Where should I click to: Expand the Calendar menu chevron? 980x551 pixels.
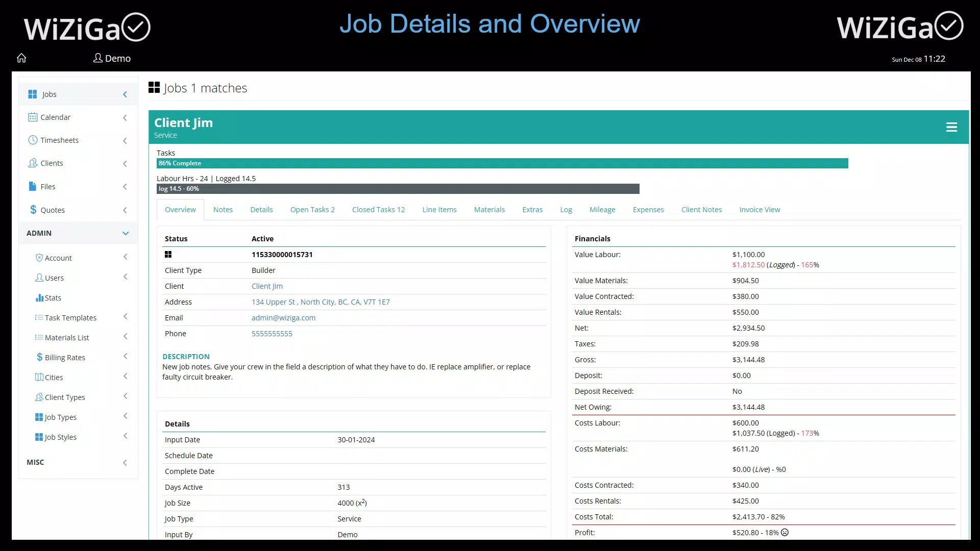125,118
